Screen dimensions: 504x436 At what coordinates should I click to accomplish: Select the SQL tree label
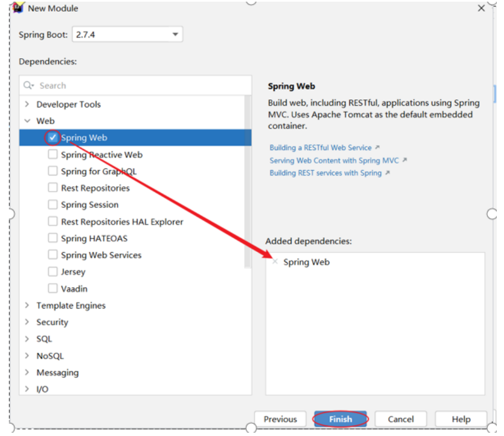44,338
